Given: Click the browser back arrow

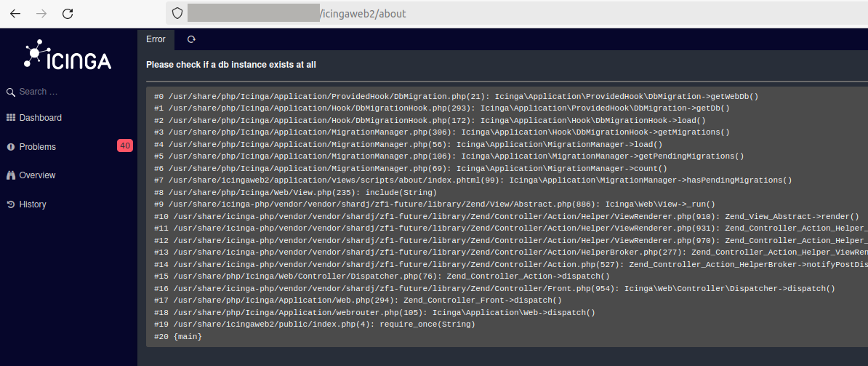Looking at the screenshot, I should click(x=15, y=14).
